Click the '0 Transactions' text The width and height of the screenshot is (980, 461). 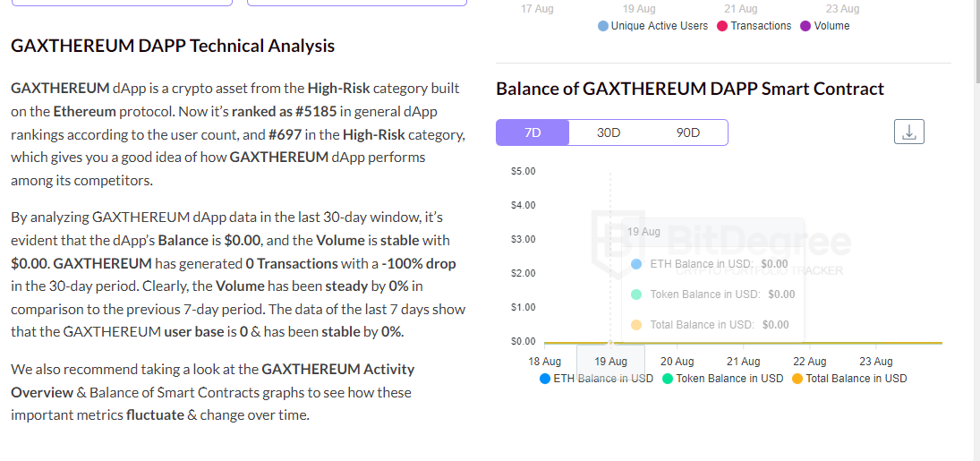point(291,263)
